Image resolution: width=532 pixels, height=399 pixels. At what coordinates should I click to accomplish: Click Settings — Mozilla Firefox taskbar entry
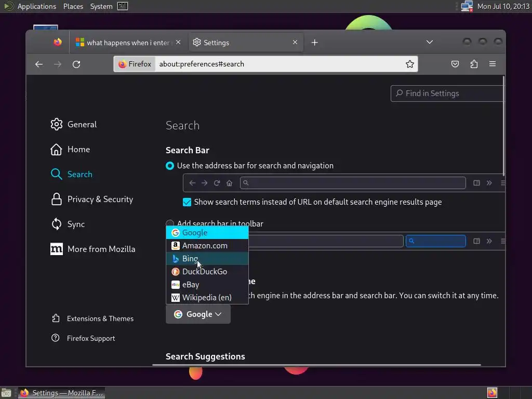61,393
